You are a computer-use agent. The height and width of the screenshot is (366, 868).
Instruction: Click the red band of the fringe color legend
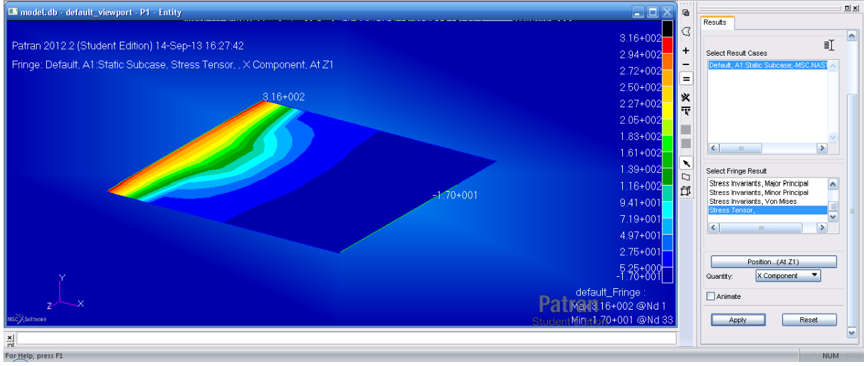pyautogui.click(x=666, y=46)
